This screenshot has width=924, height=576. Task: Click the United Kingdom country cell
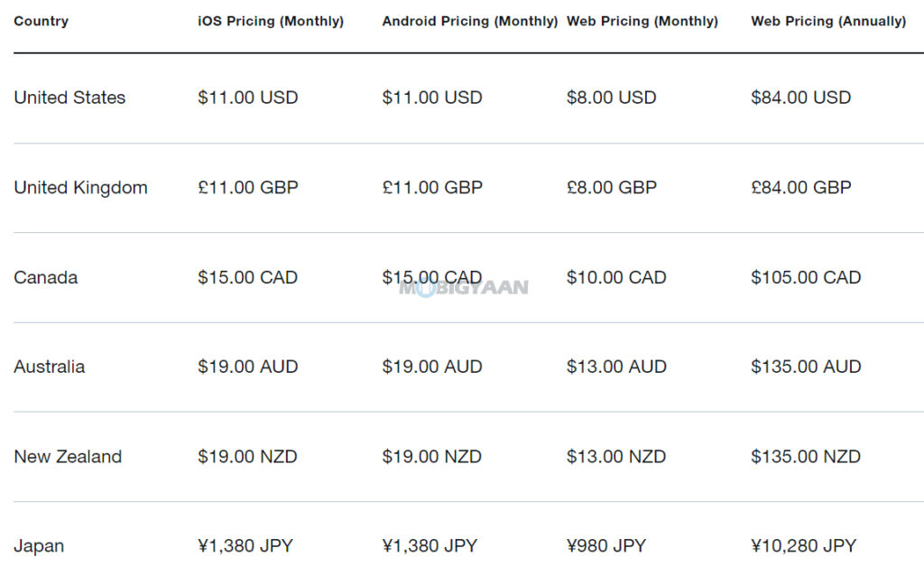(x=80, y=188)
